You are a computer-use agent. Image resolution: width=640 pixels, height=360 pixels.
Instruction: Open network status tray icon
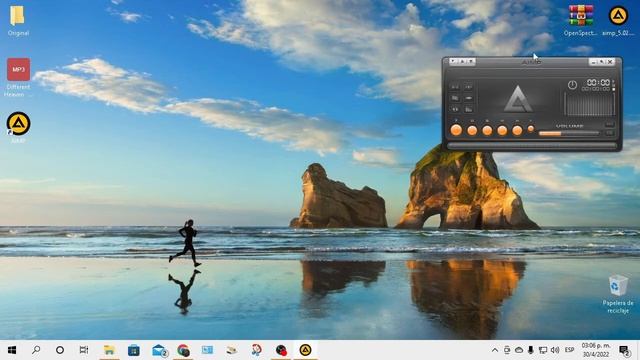(542, 350)
